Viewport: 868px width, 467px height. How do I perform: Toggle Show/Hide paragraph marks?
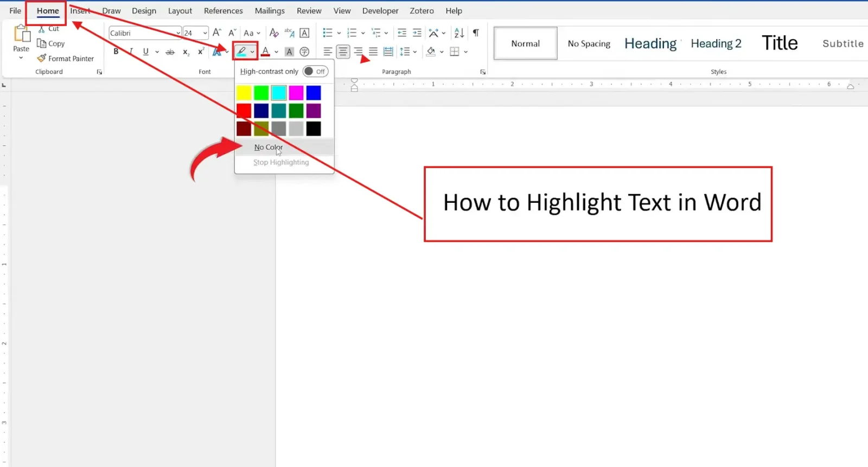(x=476, y=33)
